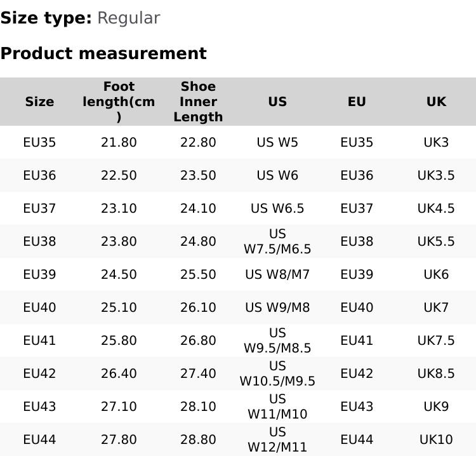Viewport: 476px width, 456px height.
Task: Click the "EU" column header
Action: [357, 102]
